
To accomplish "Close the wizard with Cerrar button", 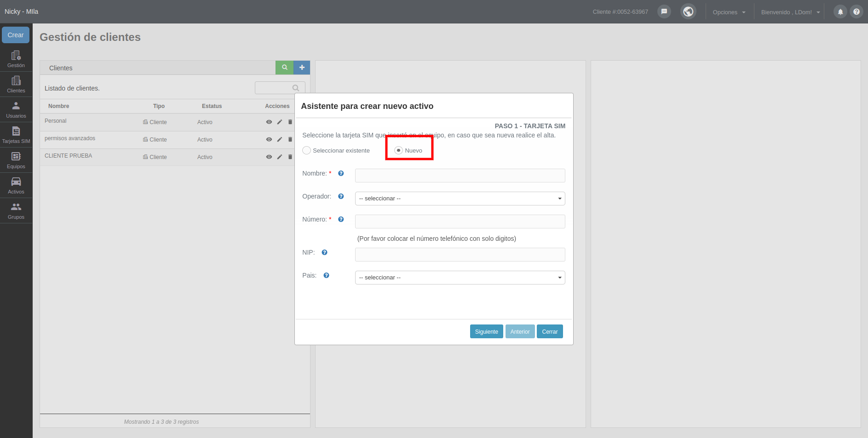I will coord(550,331).
